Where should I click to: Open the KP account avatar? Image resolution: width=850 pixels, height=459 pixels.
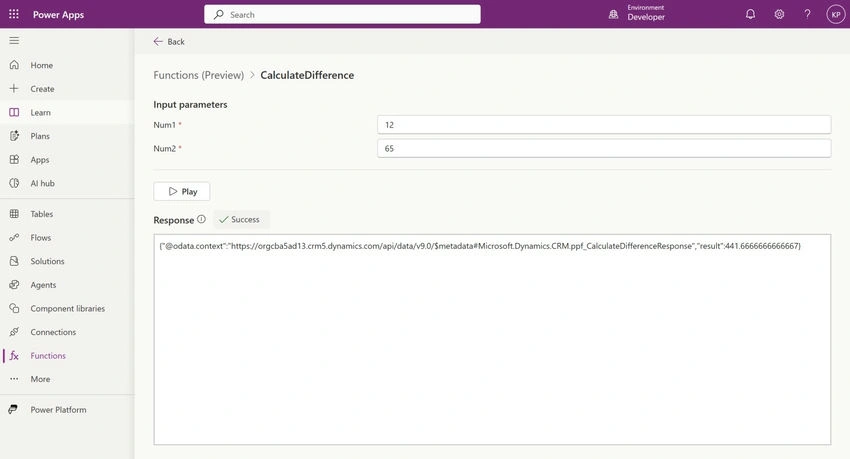(835, 14)
